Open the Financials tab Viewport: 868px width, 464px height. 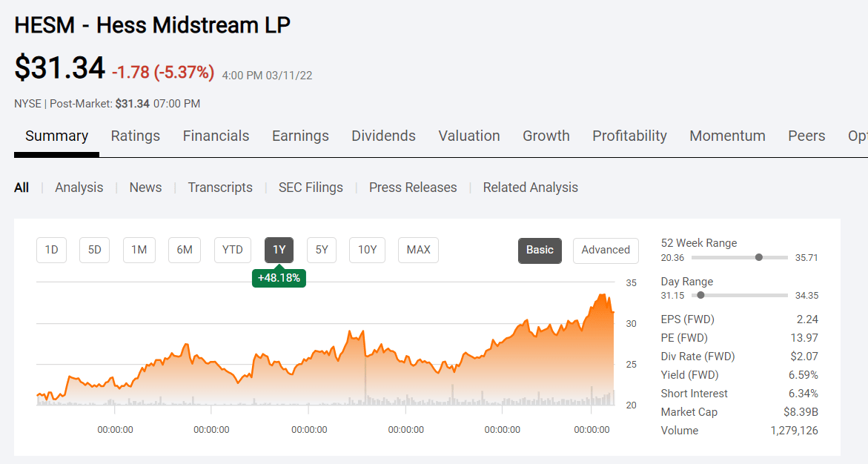point(216,136)
